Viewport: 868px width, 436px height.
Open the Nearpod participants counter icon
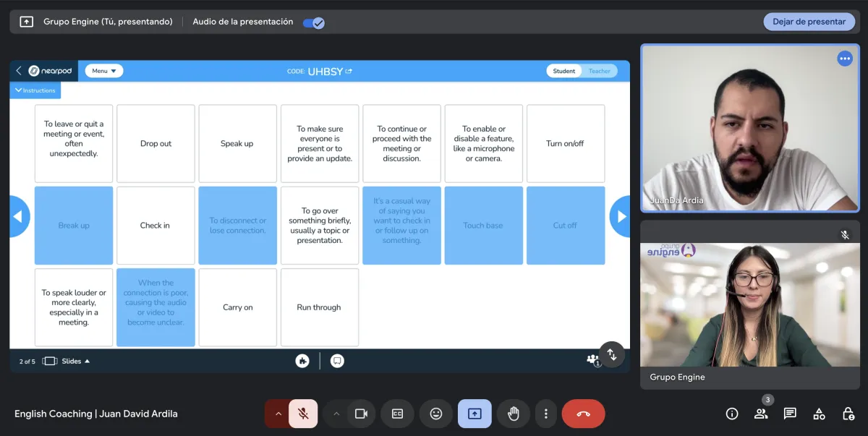tap(593, 359)
